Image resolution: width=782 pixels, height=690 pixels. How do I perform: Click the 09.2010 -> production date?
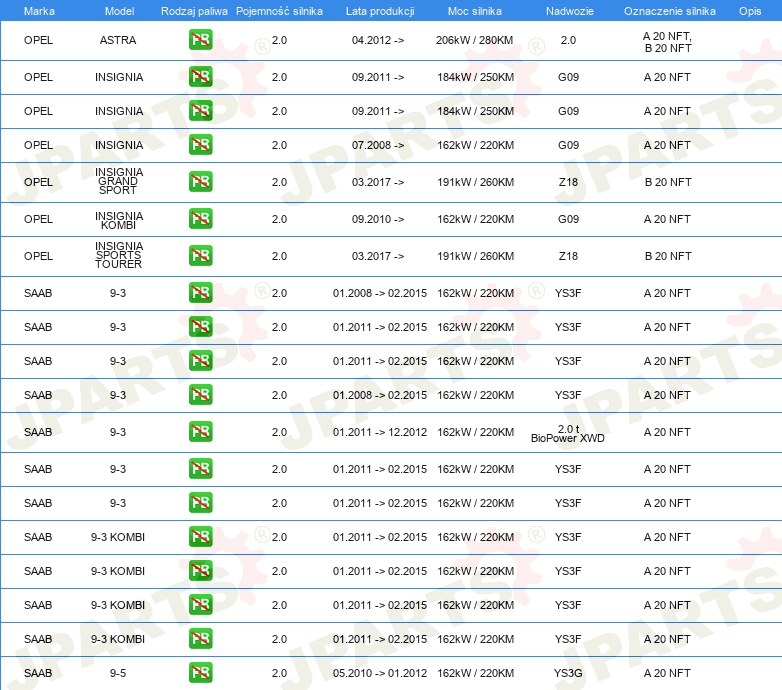[x=378, y=219]
